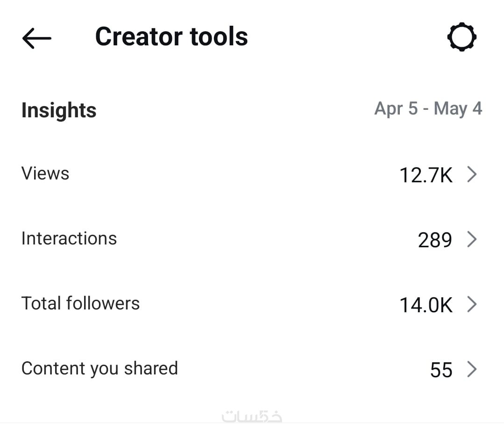Click the May 4 end date
504x431 pixels.
pos(458,109)
